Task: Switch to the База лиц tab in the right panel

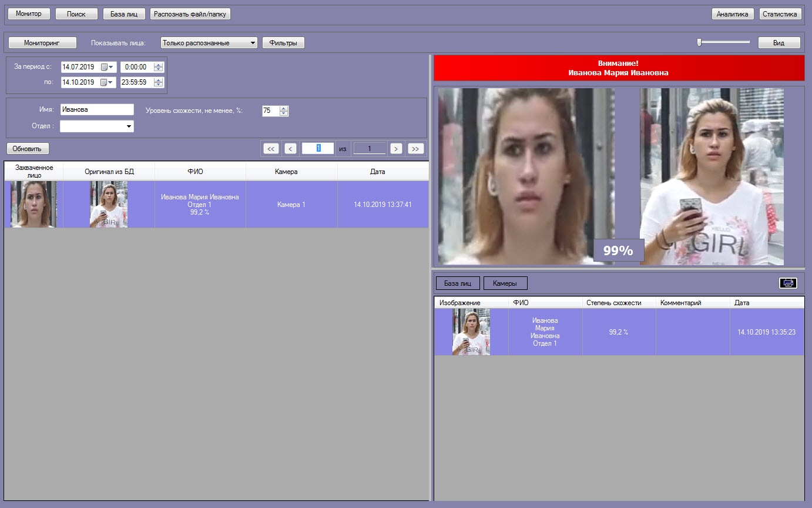Action: (458, 283)
